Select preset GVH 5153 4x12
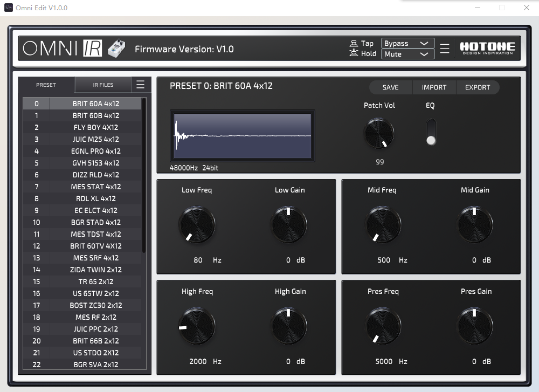The image size is (539, 392). (82, 163)
